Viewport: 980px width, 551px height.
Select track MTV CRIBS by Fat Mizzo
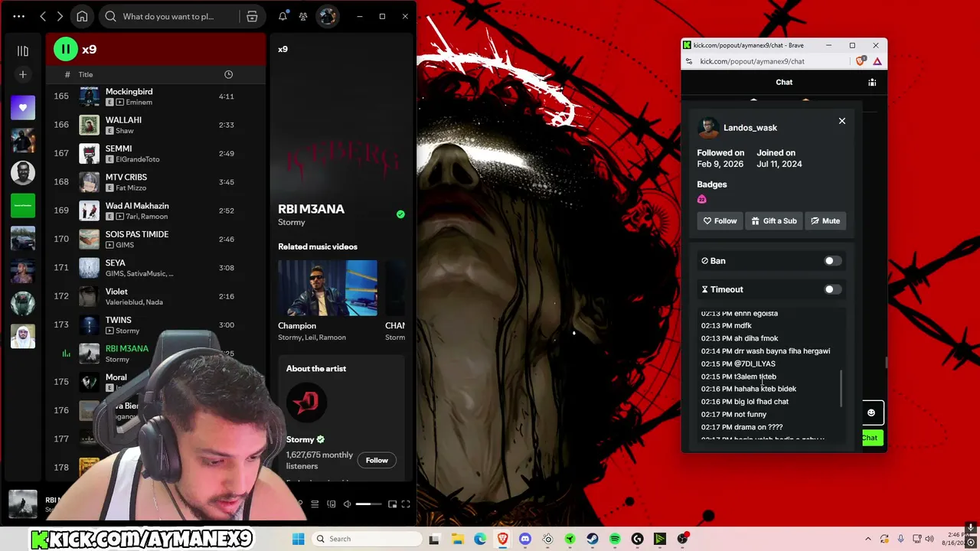pyautogui.click(x=157, y=182)
